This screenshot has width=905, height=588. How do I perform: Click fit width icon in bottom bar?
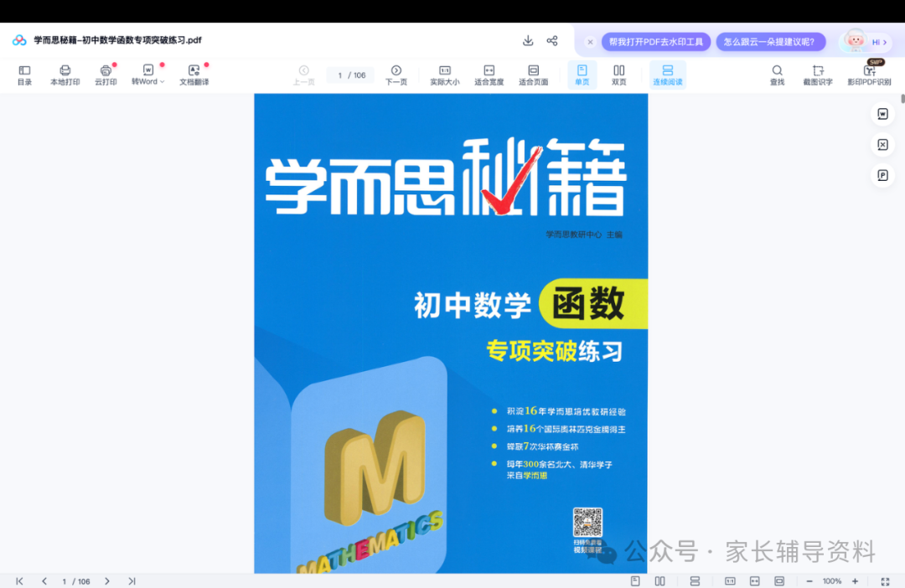pos(754,581)
